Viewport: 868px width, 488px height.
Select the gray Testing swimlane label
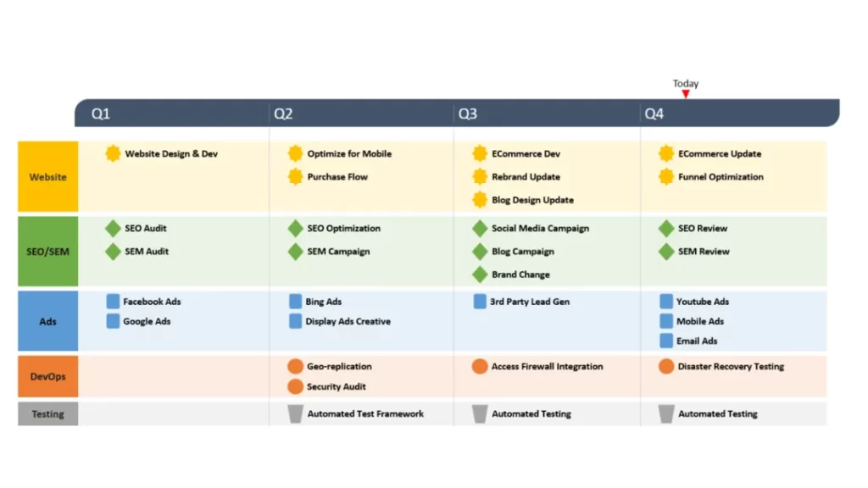point(47,413)
